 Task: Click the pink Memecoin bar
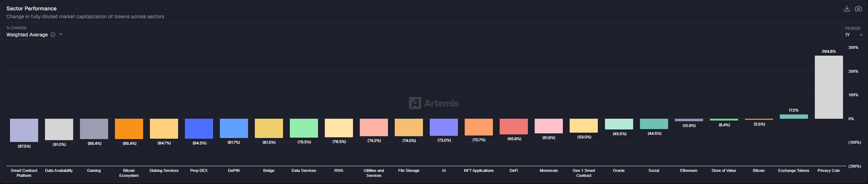click(x=549, y=126)
